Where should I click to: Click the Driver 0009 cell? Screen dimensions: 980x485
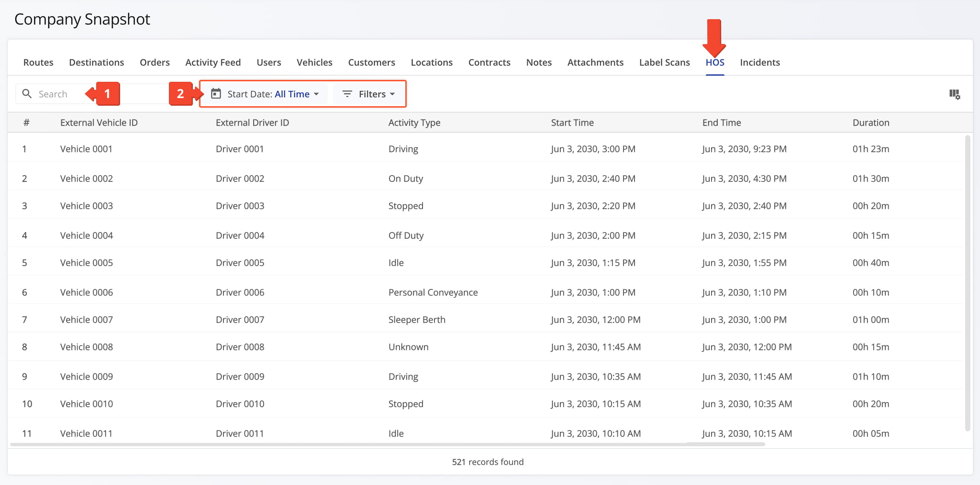pyautogui.click(x=240, y=376)
